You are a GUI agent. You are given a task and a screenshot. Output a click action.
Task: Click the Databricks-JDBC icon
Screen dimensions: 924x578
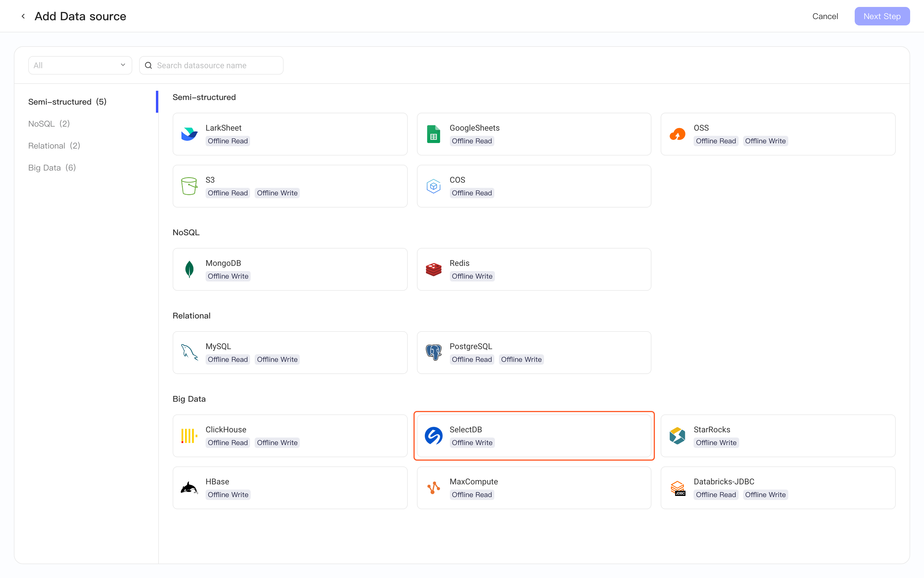[678, 488]
